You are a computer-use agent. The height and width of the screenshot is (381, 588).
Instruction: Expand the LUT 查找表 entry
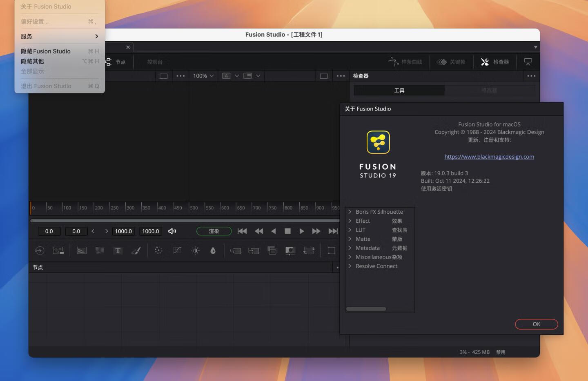coord(350,230)
